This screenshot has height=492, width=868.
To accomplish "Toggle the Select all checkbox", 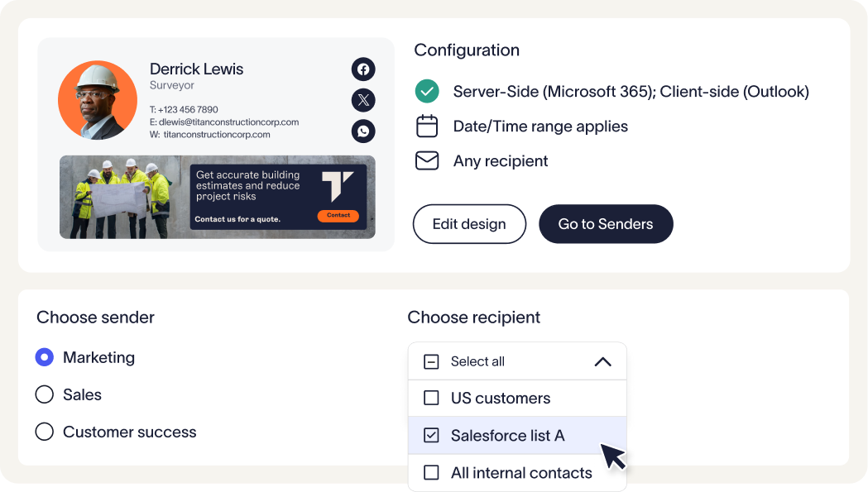I will click(431, 361).
